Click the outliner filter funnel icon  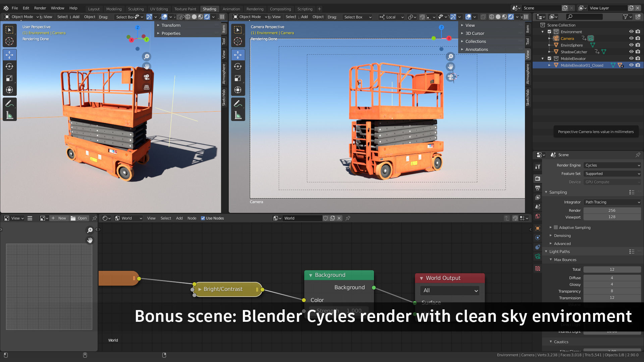pos(625,17)
